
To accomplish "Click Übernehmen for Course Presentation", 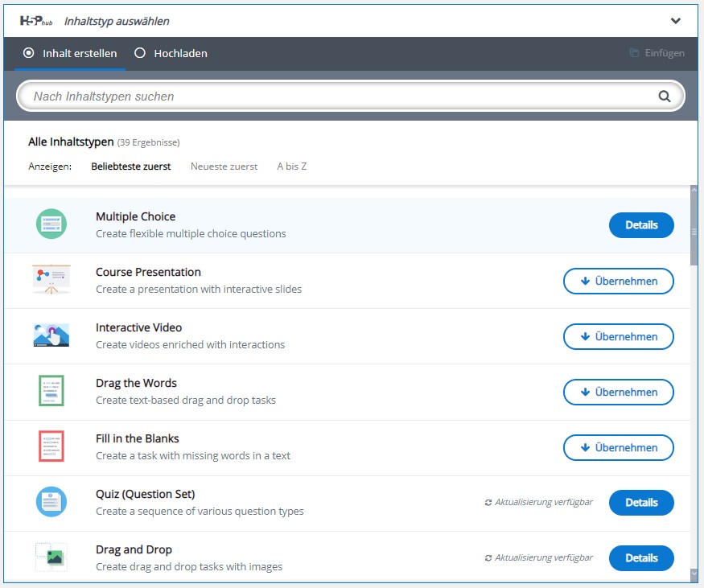I will (x=618, y=281).
